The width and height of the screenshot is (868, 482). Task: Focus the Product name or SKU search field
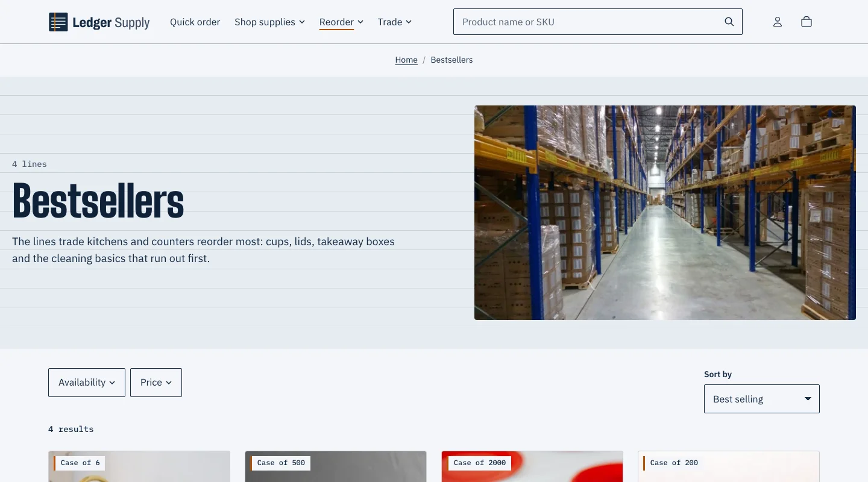click(598, 22)
